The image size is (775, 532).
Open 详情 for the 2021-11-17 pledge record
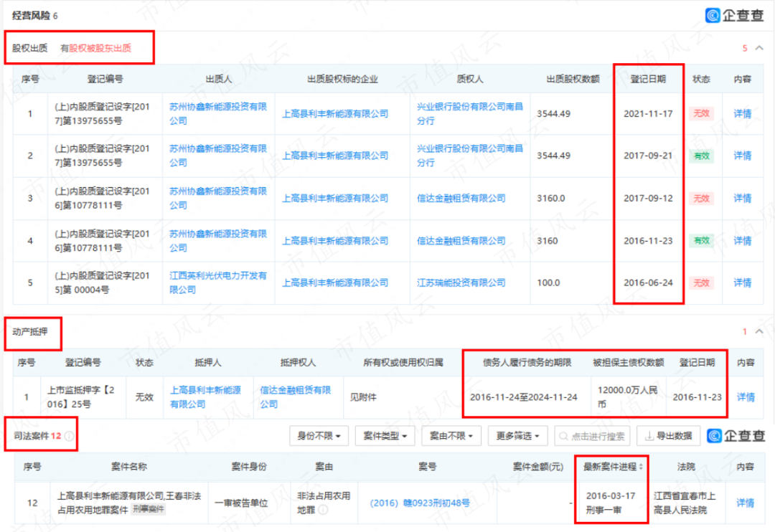(x=742, y=113)
